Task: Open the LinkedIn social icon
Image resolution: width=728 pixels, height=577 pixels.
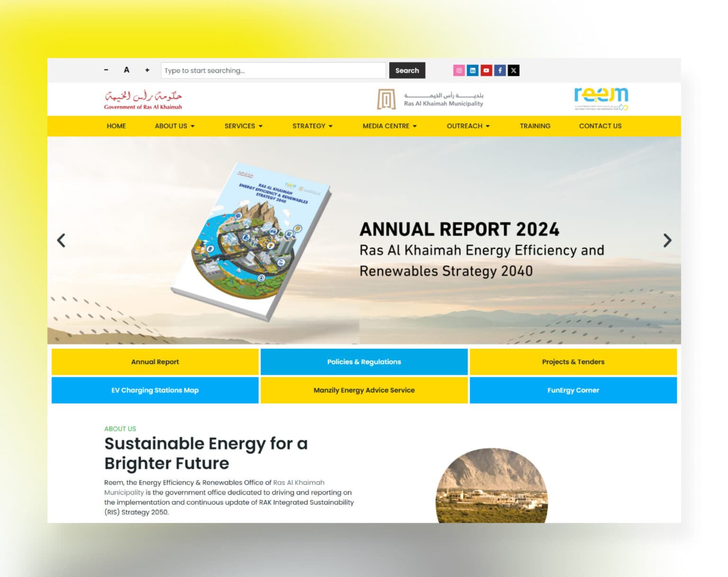Action: coord(473,71)
